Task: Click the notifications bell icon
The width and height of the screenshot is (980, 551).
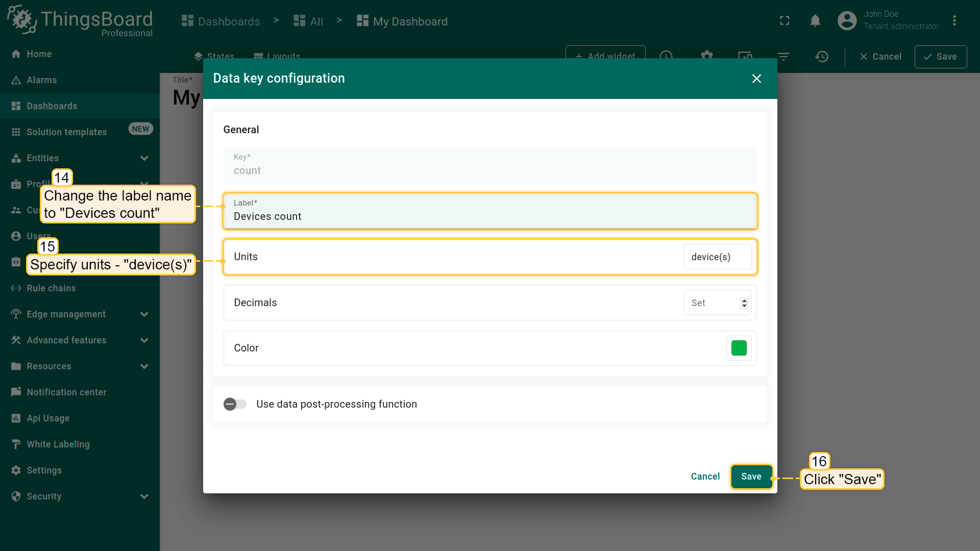Action: [x=815, y=21]
